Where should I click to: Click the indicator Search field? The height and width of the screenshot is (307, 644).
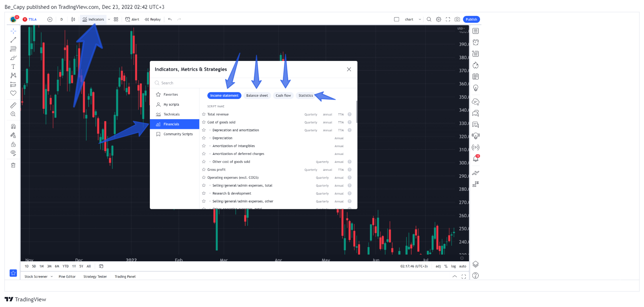253,83
